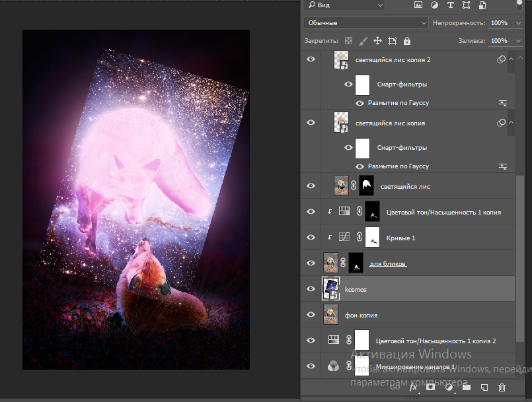The image size is (532, 402).
Task: Click the Channel Mixer adjustment icon
Action: (333, 366)
